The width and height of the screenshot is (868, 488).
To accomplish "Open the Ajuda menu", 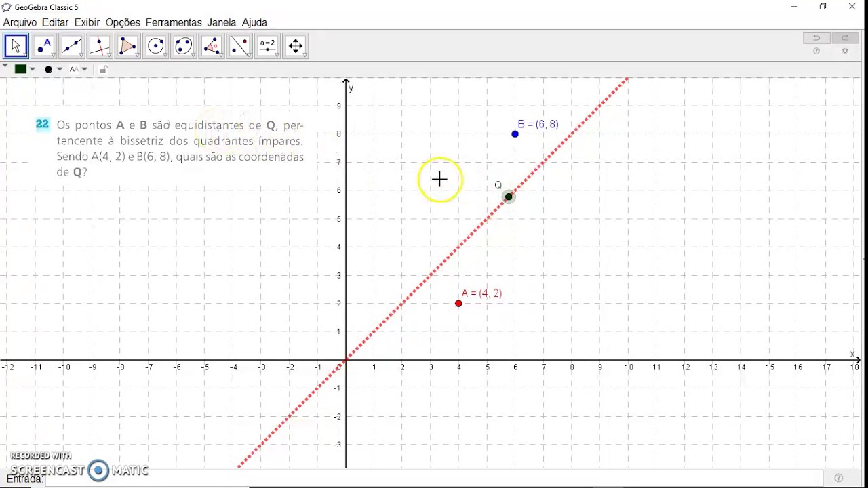I will click(255, 22).
